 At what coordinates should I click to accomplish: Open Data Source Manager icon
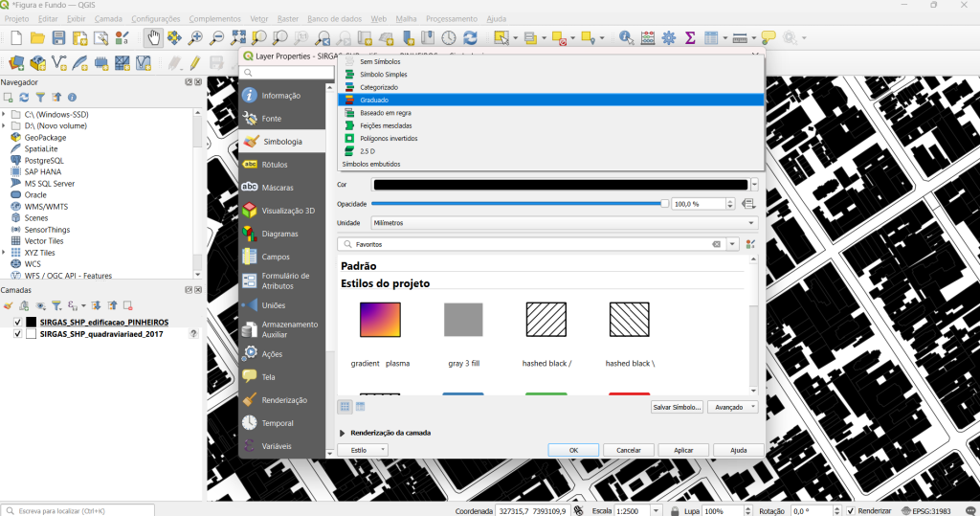(x=16, y=62)
